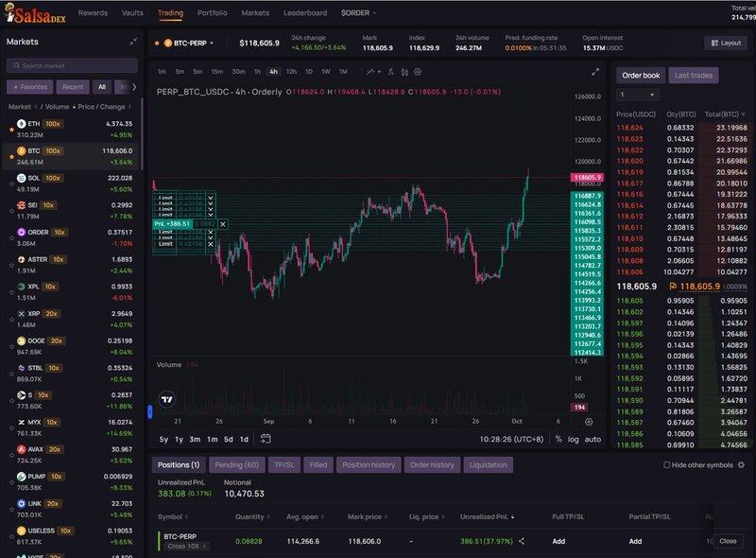
Task: Open the order book precision dropdown
Action: (635, 95)
